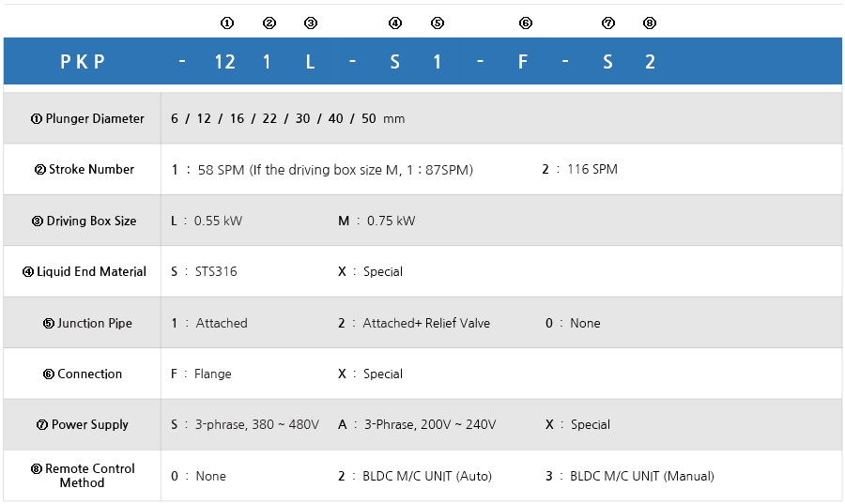845x504 pixels.
Task: Click the Driving Box Size label
Action: (x=84, y=221)
